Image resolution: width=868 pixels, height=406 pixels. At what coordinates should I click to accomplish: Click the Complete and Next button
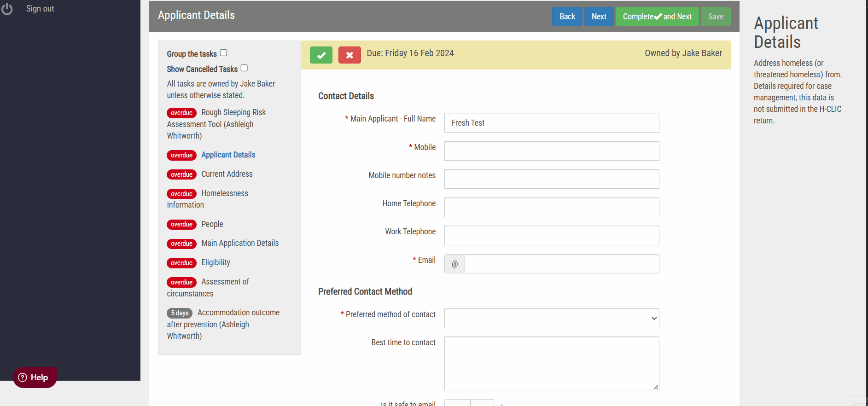[657, 17]
